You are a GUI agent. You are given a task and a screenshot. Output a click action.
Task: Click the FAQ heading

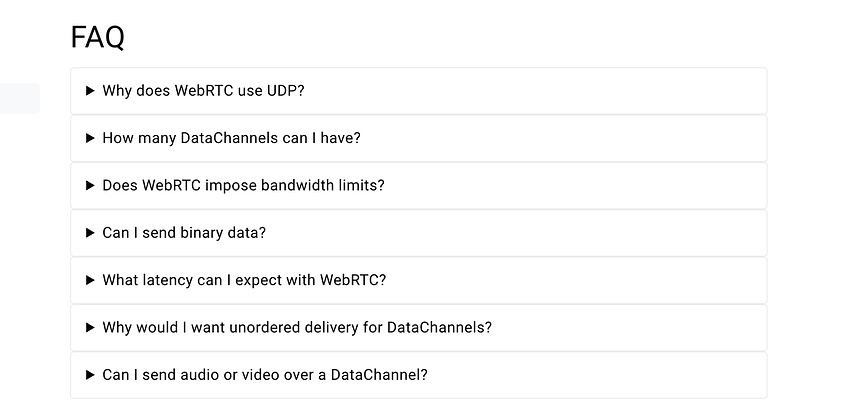tap(98, 37)
